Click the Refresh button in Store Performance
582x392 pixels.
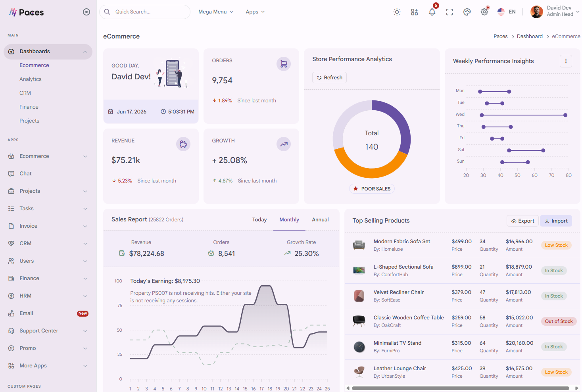pos(330,78)
